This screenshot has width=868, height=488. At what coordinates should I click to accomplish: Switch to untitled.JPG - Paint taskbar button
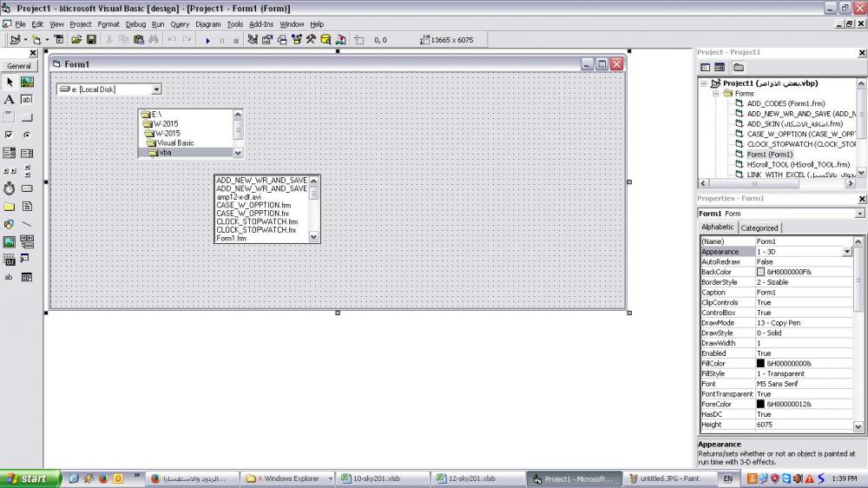(668, 478)
